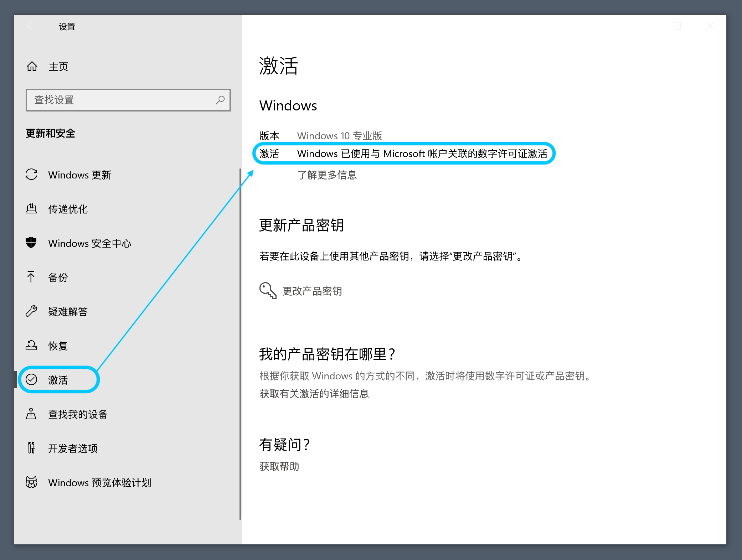
Task: Select the 激活 sidebar item
Action: pyautogui.click(x=58, y=380)
